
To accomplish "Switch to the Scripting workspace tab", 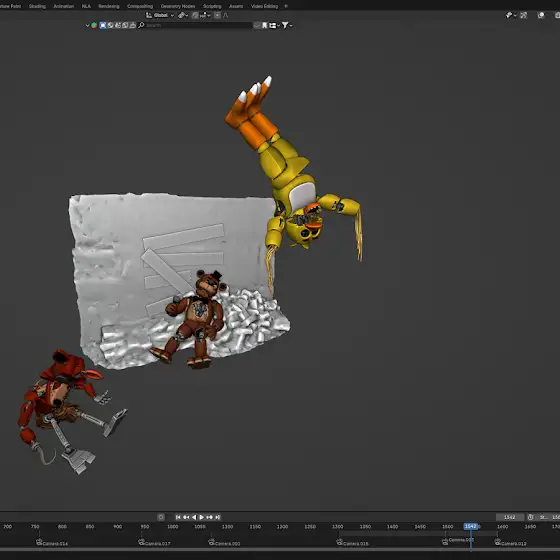I will pos(212,6).
